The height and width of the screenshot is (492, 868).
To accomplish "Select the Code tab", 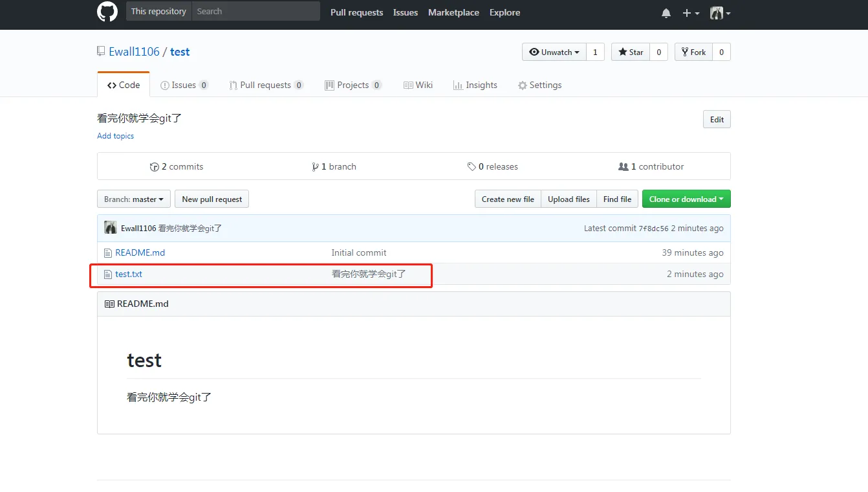I will [124, 85].
